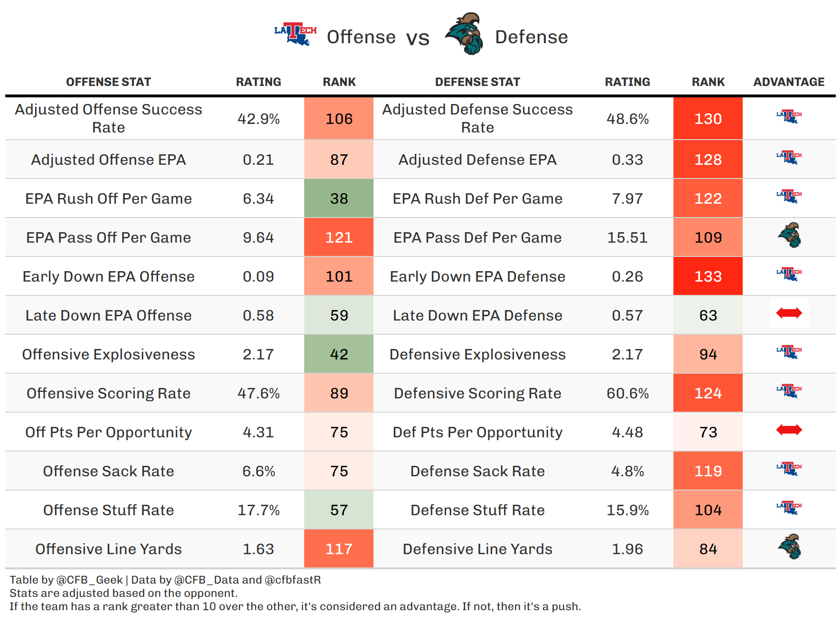Click the Coastal Carolina rooster logo in the title
840x623 pixels.
465,34
